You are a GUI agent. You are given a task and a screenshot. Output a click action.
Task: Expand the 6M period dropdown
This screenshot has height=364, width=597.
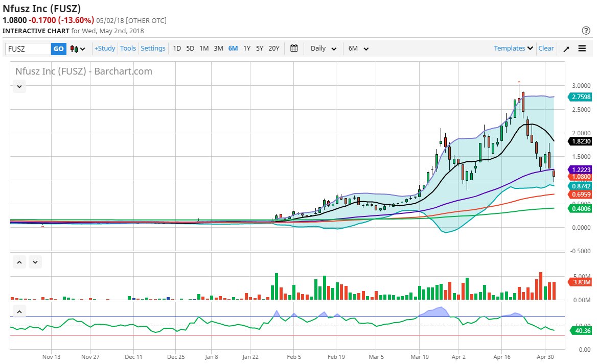tap(358, 48)
